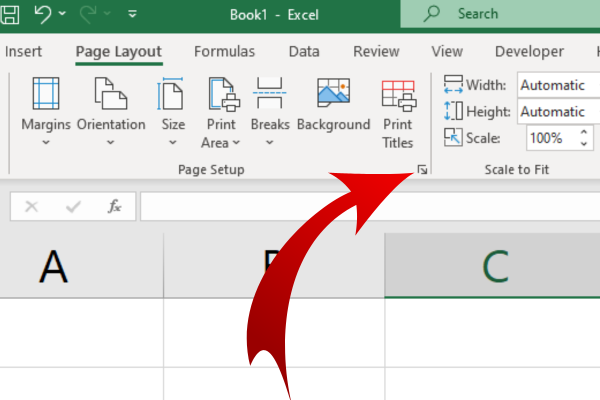
Task: Open the Developer tab
Action: 529,51
